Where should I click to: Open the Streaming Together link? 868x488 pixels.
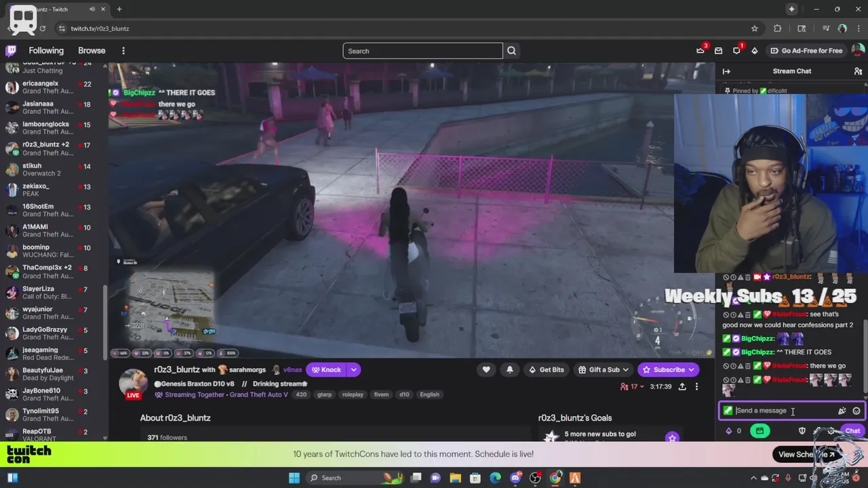coord(194,394)
